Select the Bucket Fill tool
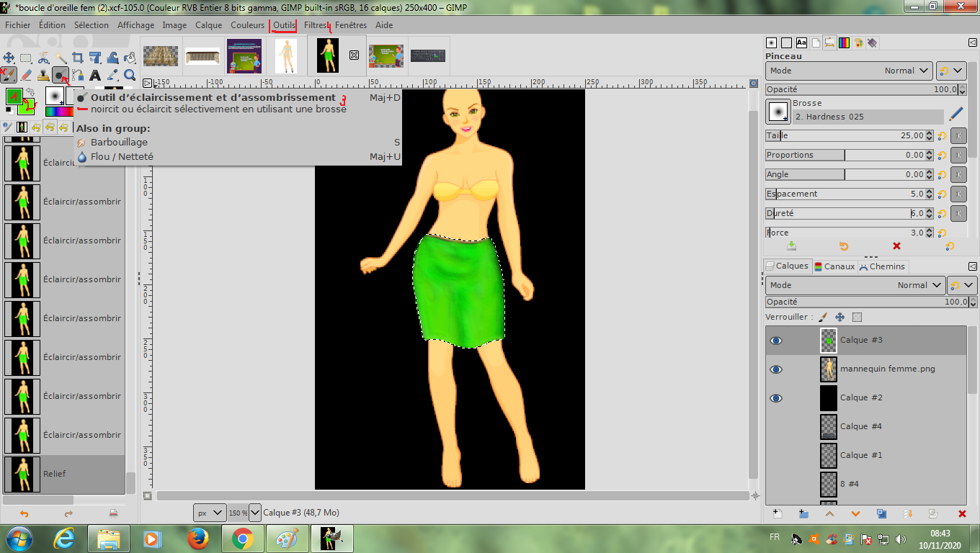980x553 pixels. point(130,58)
